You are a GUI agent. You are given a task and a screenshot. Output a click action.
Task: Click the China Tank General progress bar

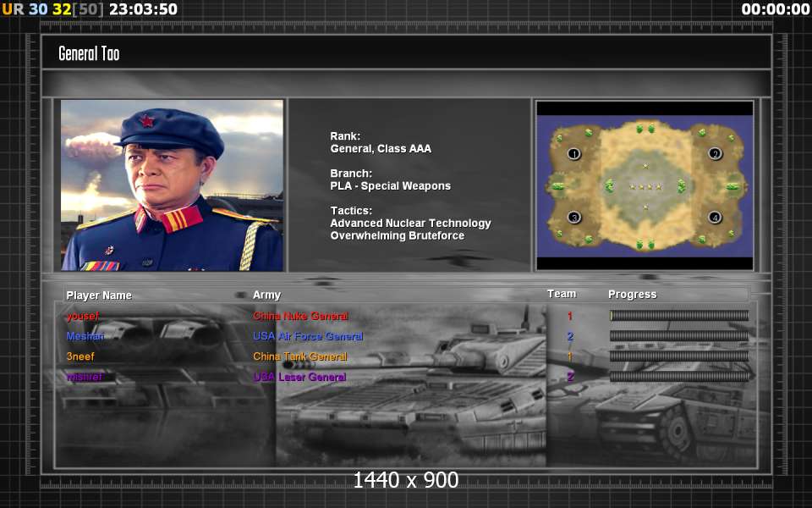(x=679, y=356)
